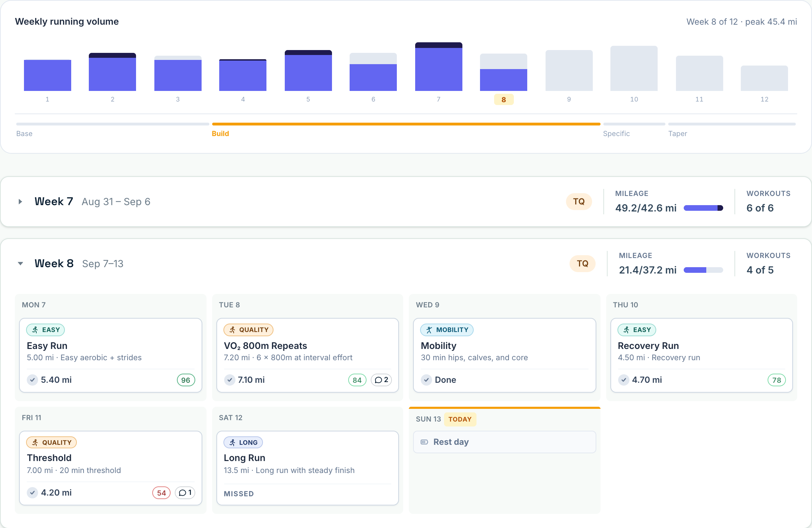Click the runner icon on VO₂ 800m Repeats tag
The width and height of the screenshot is (812, 528).
coord(232,330)
